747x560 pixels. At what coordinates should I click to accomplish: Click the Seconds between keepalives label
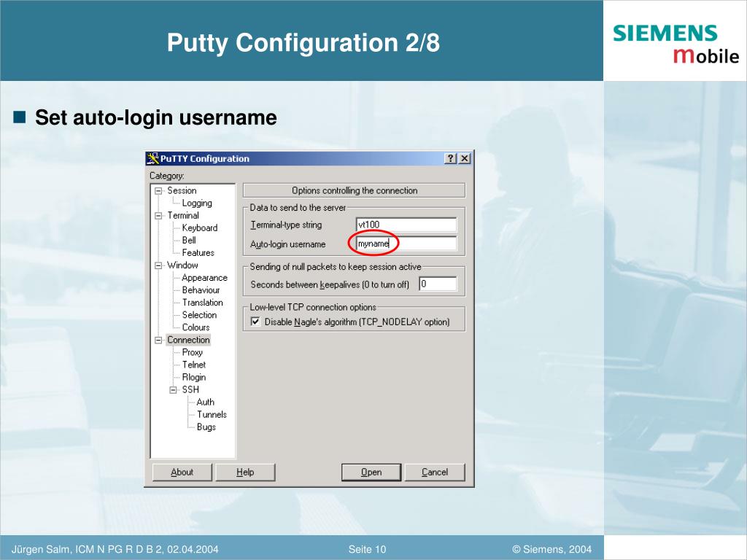[x=330, y=285]
